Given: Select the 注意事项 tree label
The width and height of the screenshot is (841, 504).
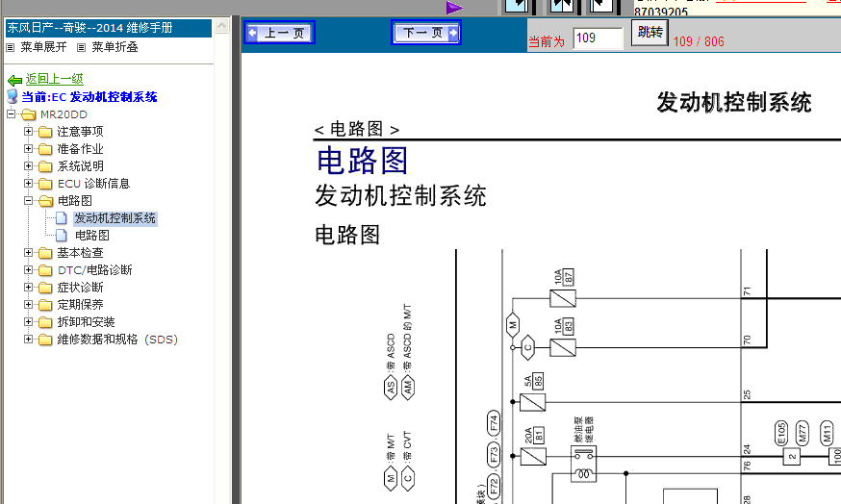Looking at the screenshot, I should pyautogui.click(x=81, y=132).
